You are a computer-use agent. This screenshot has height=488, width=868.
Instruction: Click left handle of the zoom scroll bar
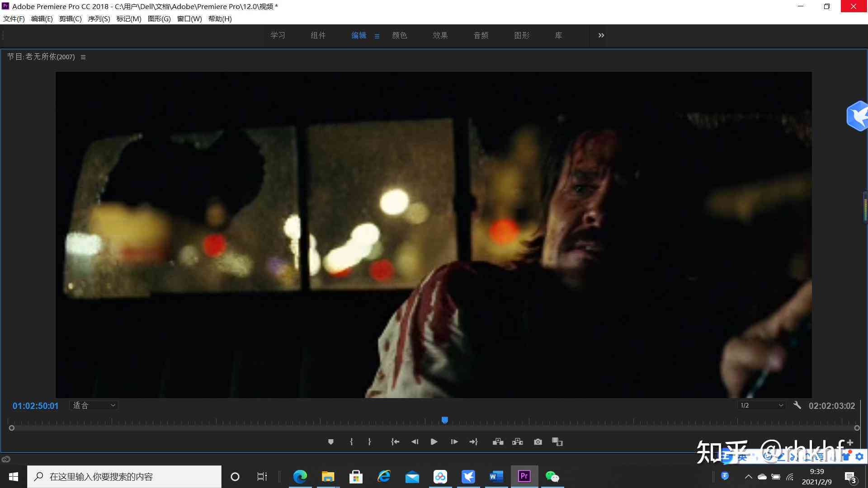point(12,428)
